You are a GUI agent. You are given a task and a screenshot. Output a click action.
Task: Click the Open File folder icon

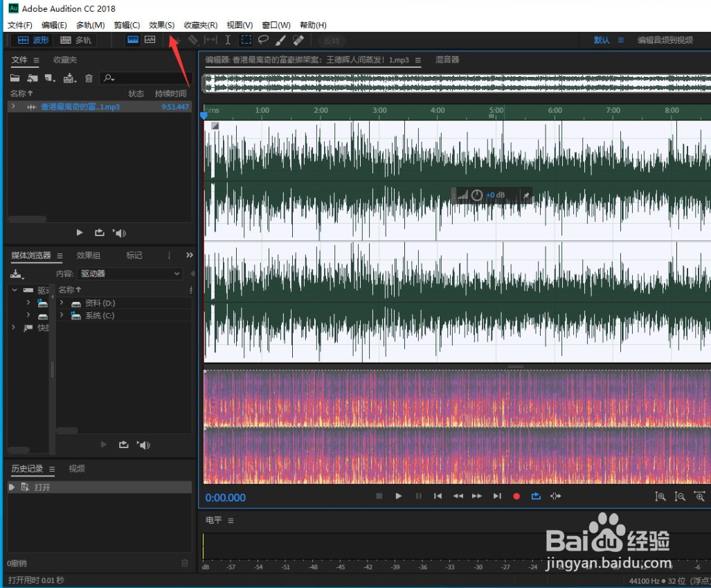click(15, 78)
